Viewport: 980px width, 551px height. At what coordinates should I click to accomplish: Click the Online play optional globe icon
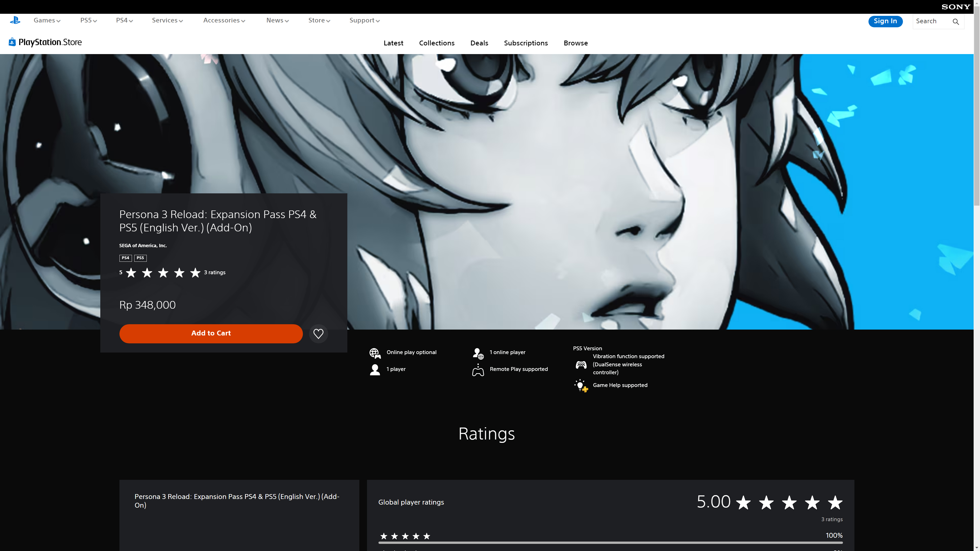coord(375,353)
